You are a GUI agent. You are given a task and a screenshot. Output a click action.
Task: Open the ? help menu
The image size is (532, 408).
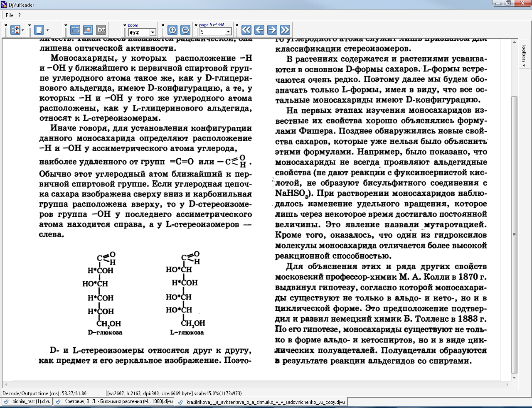pyautogui.click(x=20, y=15)
